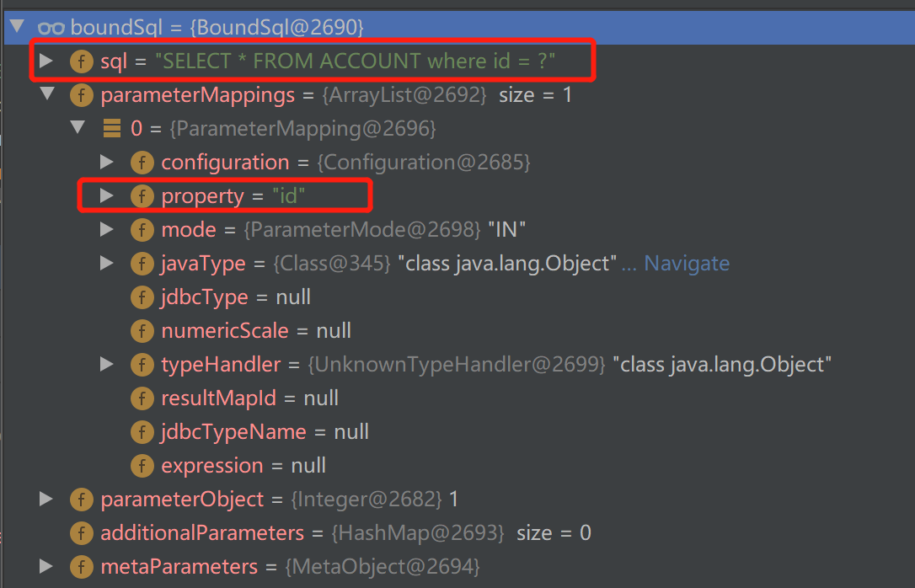
Task: Click the watch glasses icon beside boundSql
Action: point(51,28)
